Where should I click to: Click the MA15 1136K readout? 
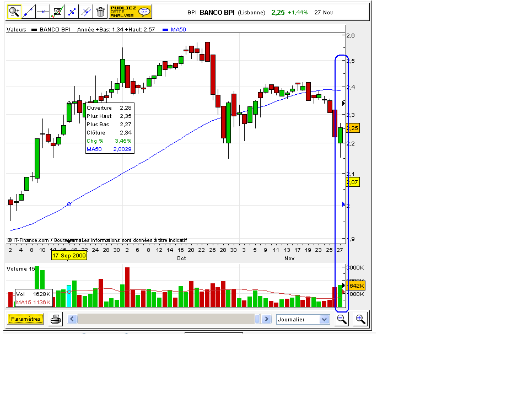pyautogui.click(x=33, y=302)
